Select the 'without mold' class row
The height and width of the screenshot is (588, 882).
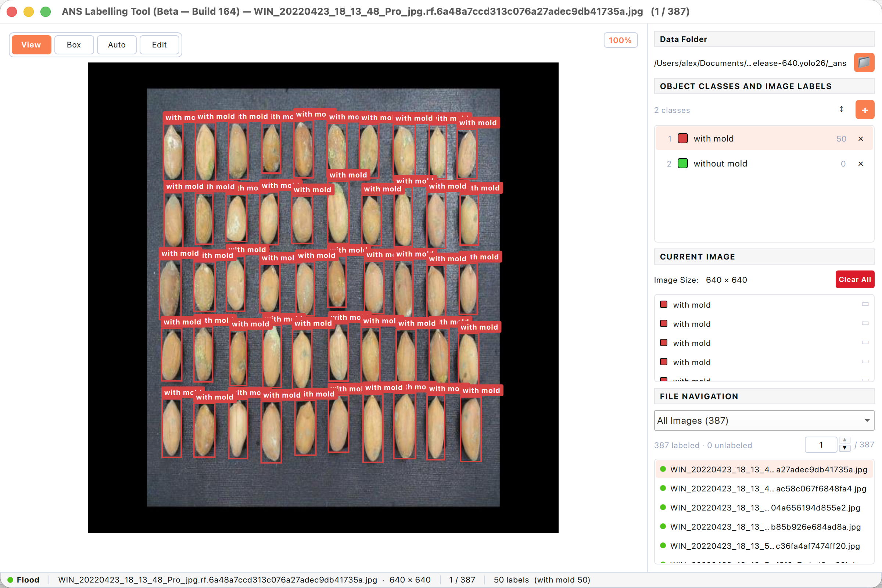[x=764, y=164]
